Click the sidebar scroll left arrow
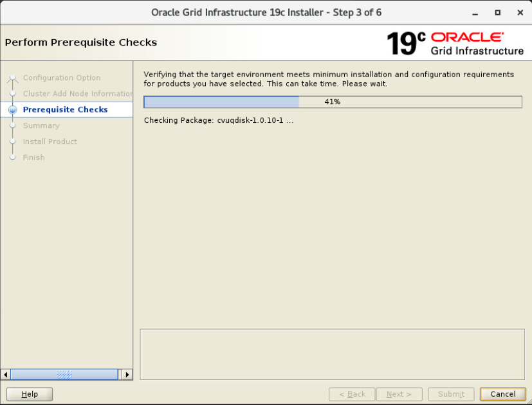 point(5,375)
